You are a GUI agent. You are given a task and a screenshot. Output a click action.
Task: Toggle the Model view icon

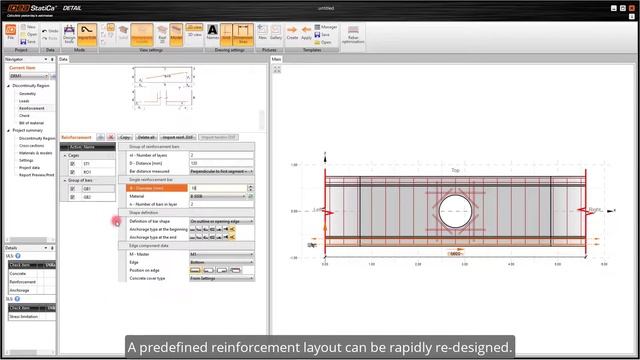pos(176,34)
